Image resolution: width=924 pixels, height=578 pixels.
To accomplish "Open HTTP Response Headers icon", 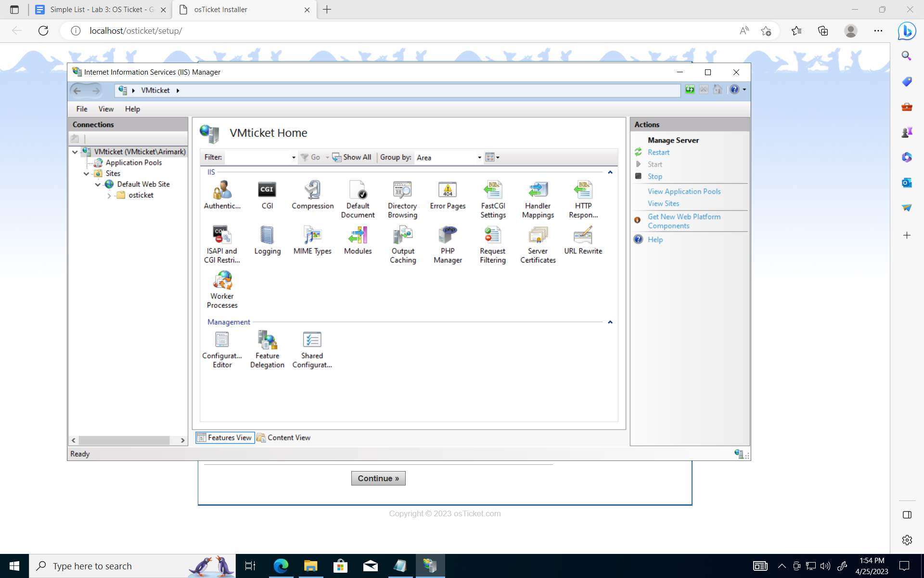I will pyautogui.click(x=583, y=199).
